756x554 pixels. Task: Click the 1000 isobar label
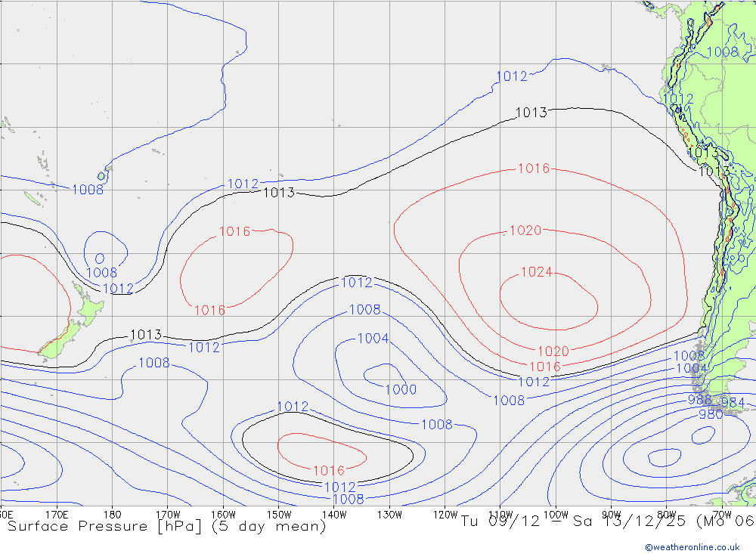[x=401, y=389]
